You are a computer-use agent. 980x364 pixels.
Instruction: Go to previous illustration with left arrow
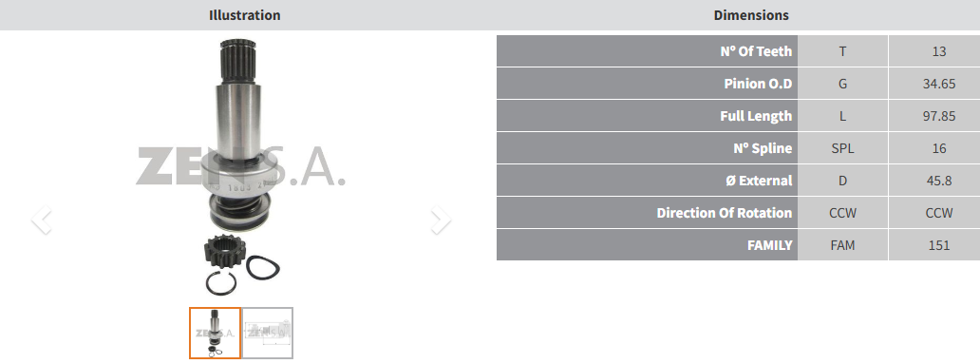point(41,220)
